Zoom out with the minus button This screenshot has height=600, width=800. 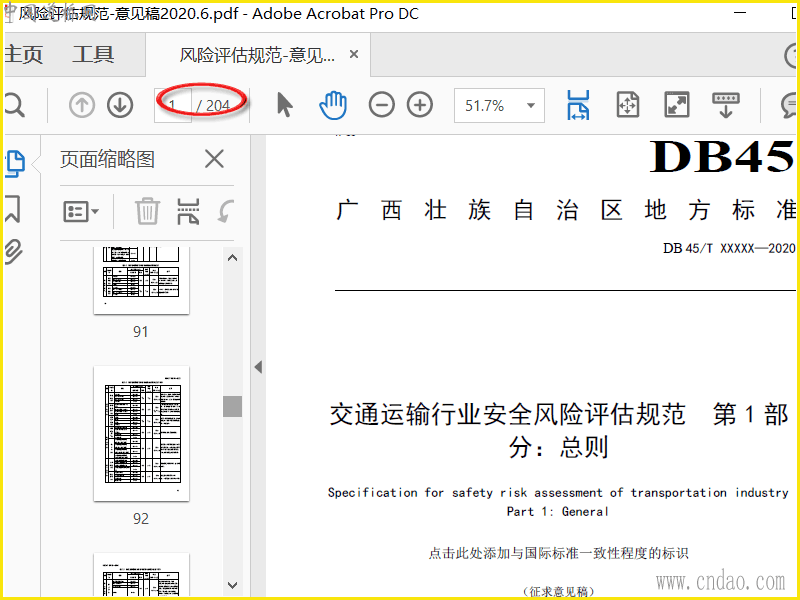[x=382, y=106]
